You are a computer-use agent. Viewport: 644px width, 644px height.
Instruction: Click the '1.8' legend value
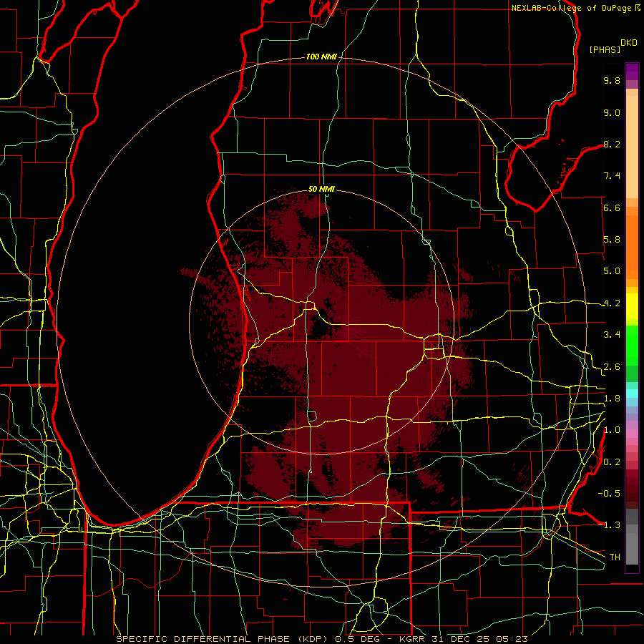pos(612,399)
